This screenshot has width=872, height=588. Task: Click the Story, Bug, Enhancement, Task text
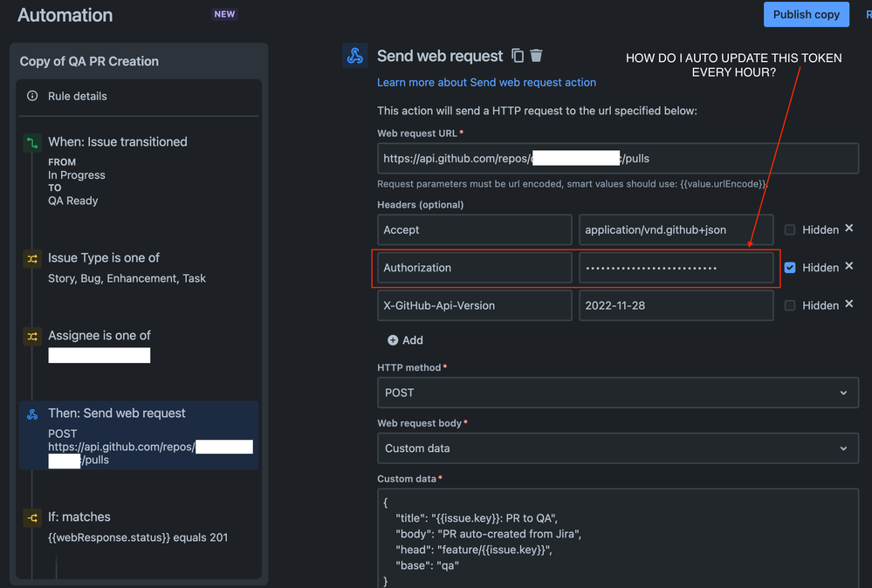click(127, 278)
